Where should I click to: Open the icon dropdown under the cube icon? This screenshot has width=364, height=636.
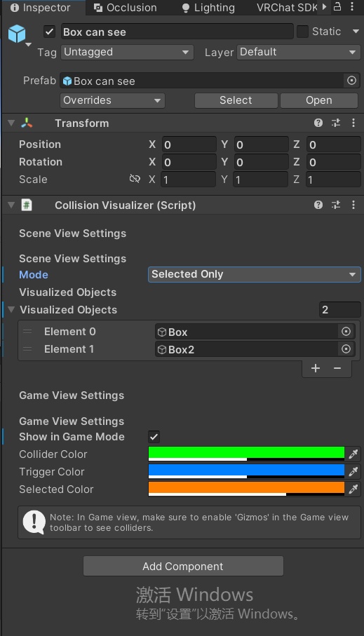tap(28, 45)
